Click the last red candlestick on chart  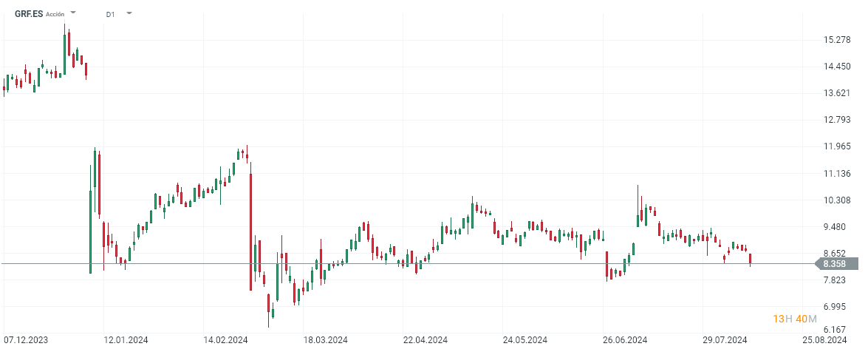coord(751,259)
